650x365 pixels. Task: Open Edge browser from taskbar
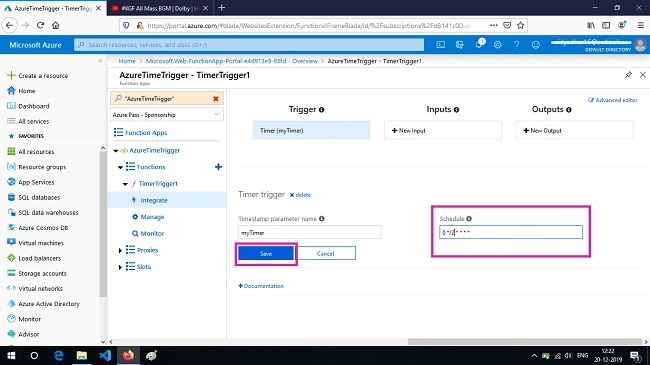click(x=58, y=355)
